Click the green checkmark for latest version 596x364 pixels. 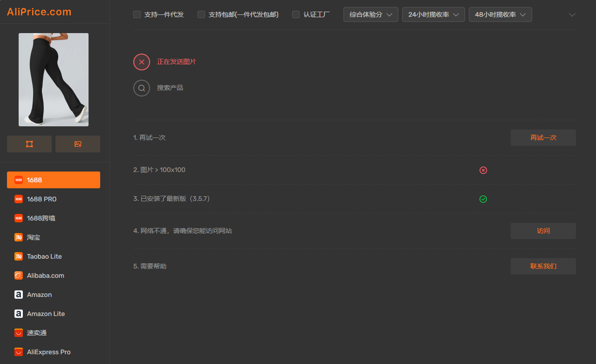483,199
